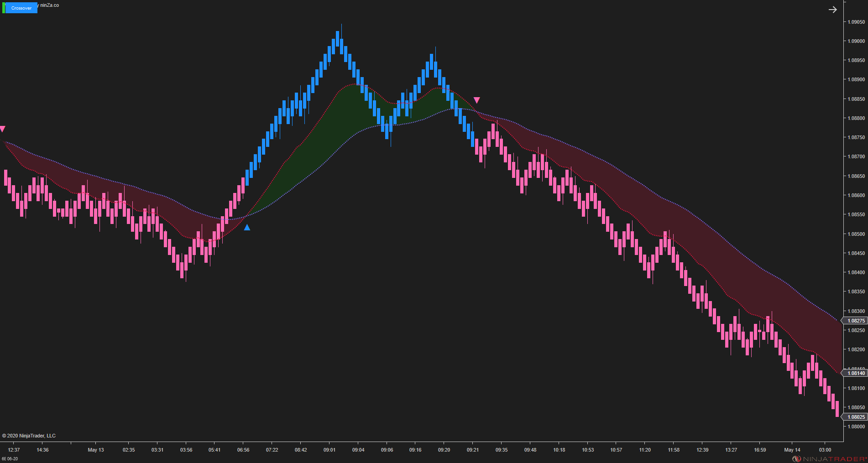The image size is (868, 463).
Task: Click the blue up-arrow buy signal marker
Action: pyautogui.click(x=246, y=227)
